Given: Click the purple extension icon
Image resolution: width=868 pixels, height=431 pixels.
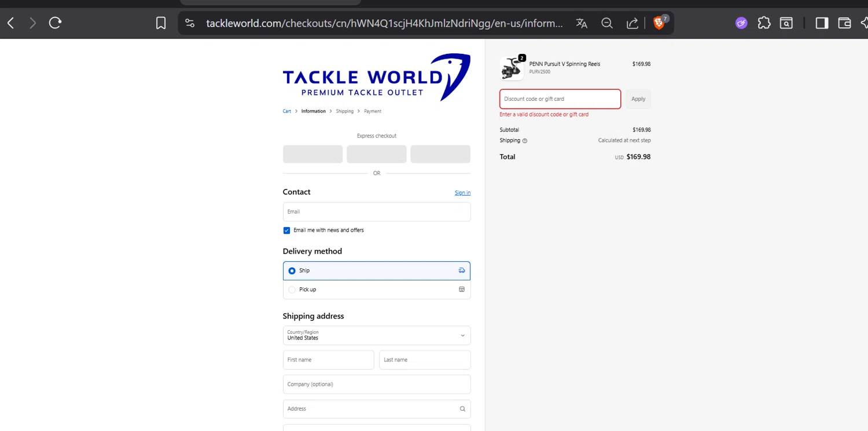Looking at the screenshot, I should coord(741,23).
